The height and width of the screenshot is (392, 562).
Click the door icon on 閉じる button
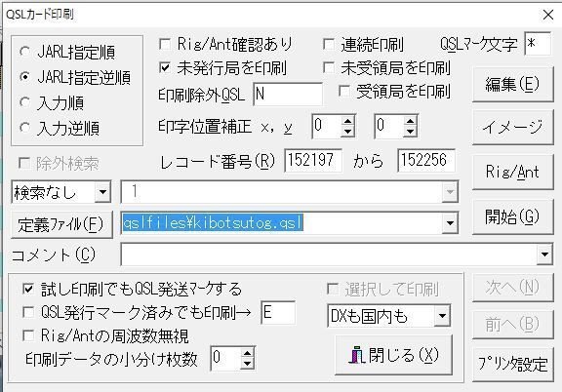pos(357,355)
